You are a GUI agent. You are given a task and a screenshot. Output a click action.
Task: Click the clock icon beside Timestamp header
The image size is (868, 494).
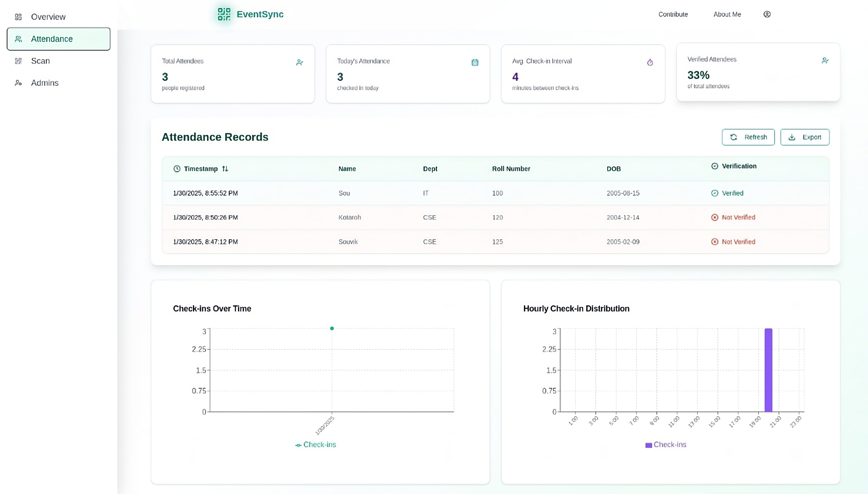click(177, 169)
